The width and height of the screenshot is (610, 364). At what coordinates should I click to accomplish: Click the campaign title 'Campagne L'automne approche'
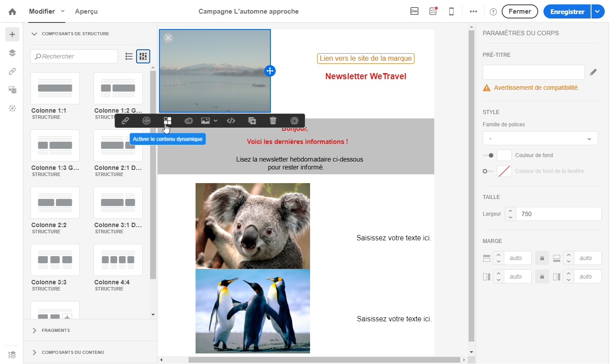(248, 11)
